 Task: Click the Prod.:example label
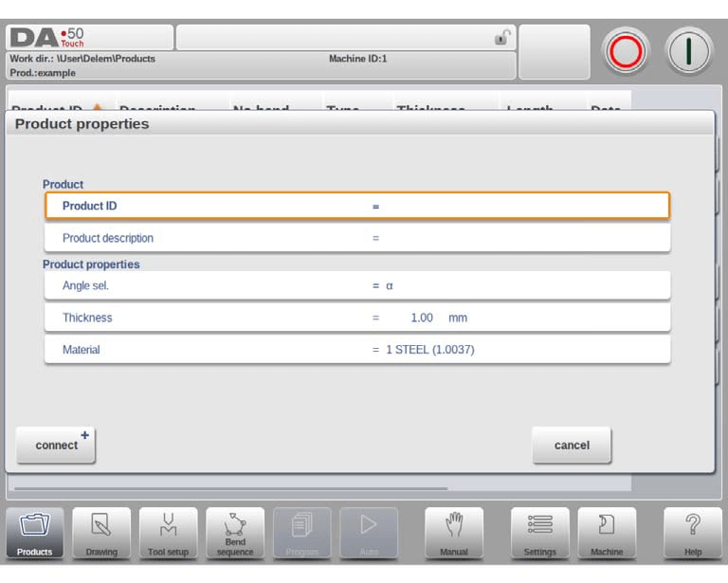click(43, 73)
